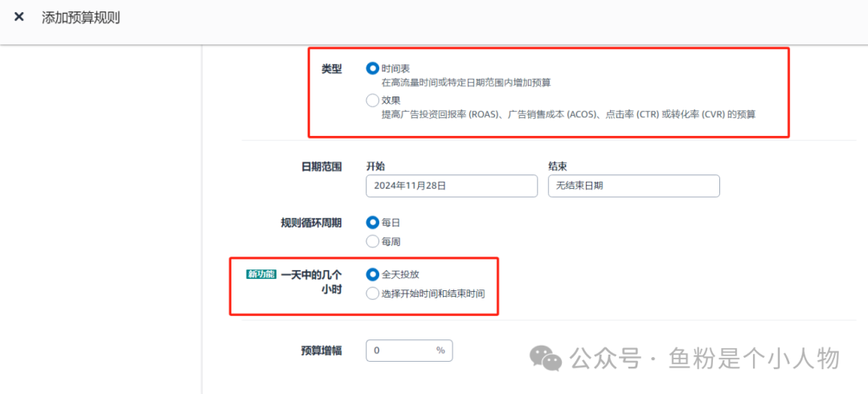Click the 开始 label above the start date
Image resolution: width=868 pixels, height=394 pixels.
(375, 166)
